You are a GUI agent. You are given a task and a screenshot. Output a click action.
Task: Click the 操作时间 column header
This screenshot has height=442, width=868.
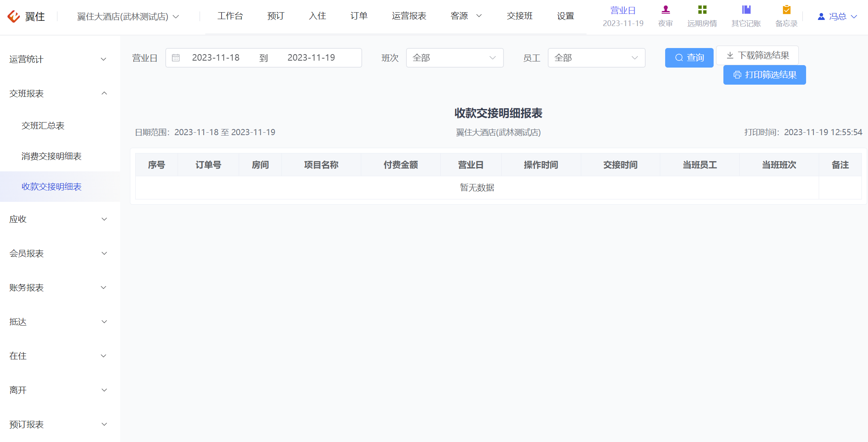coord(541,165)
